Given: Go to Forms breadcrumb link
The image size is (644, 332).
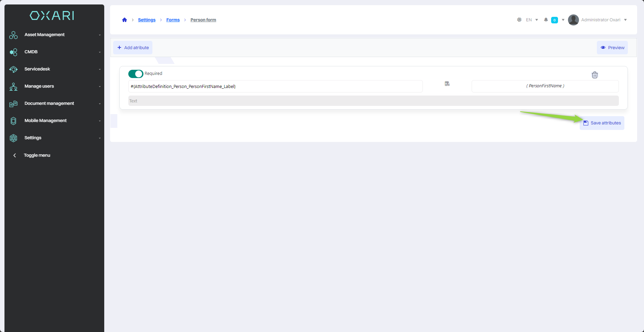Looking at the screenshot, I should click(x=173, y=20).
